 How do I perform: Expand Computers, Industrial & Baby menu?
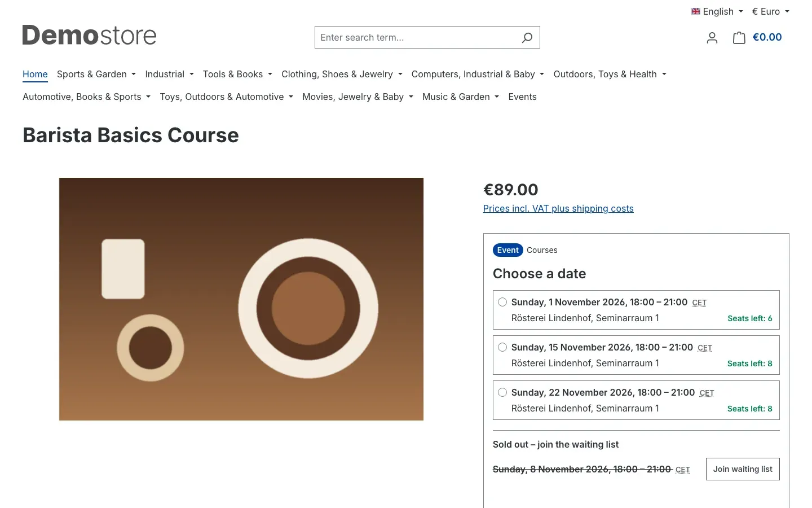click(478, 74)
